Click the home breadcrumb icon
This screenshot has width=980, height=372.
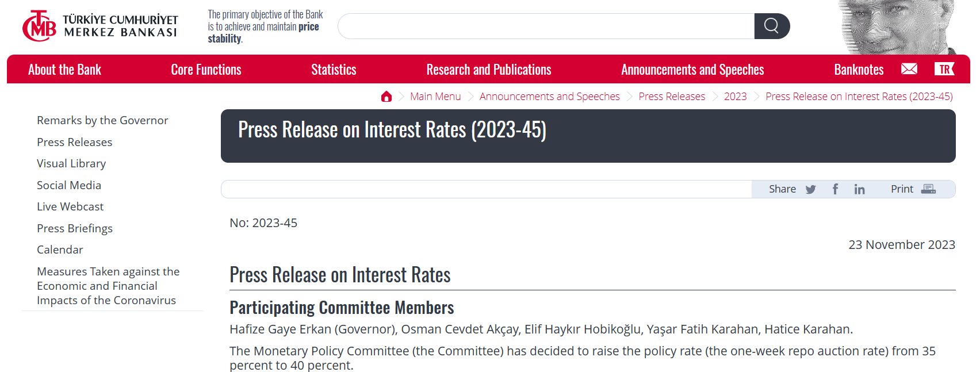pyautogui.click(x=386, y=97)
